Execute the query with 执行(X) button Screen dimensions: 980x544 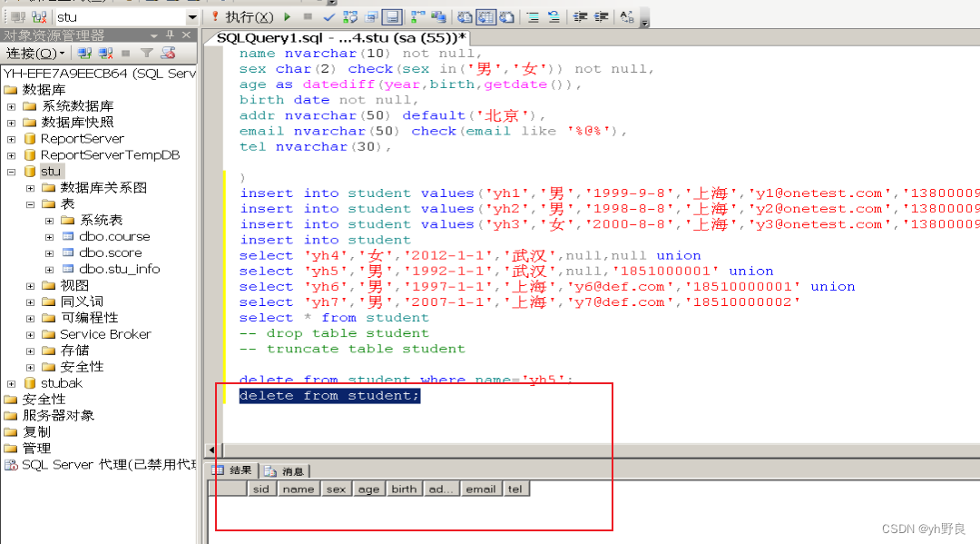click(x=242, y=17)
